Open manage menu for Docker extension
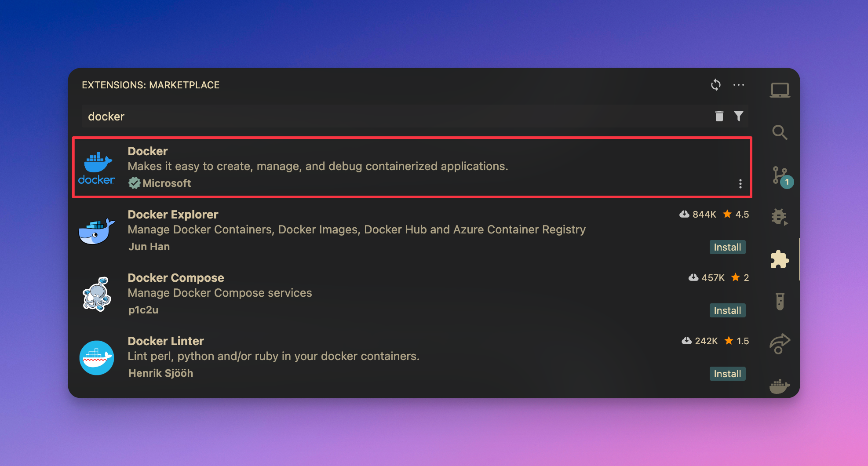Image resolution: width=868 pixels, height=466 pixels. click(740, 184)
